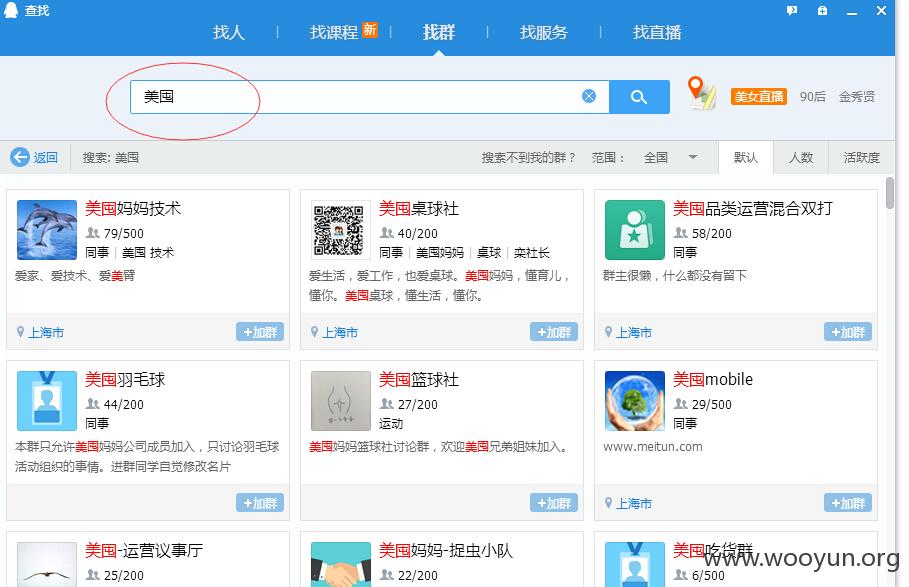Open green badge avatar of 美囤品类运营混合双打

[635, 229]
